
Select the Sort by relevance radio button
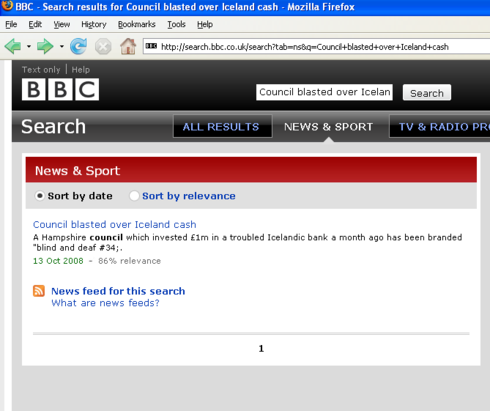pos(134,196)
